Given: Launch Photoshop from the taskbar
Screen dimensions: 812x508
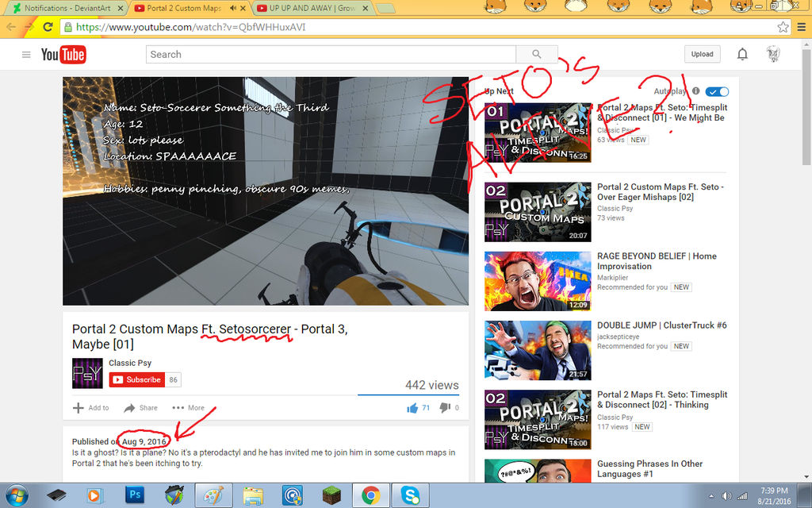Looking at the screenshot, I should point(135,495).
